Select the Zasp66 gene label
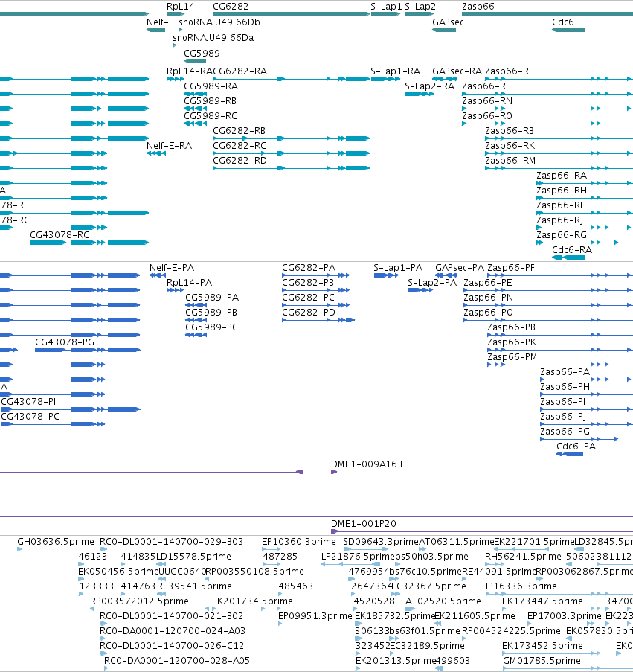The image size is (633, 672). tap(478, 7)
